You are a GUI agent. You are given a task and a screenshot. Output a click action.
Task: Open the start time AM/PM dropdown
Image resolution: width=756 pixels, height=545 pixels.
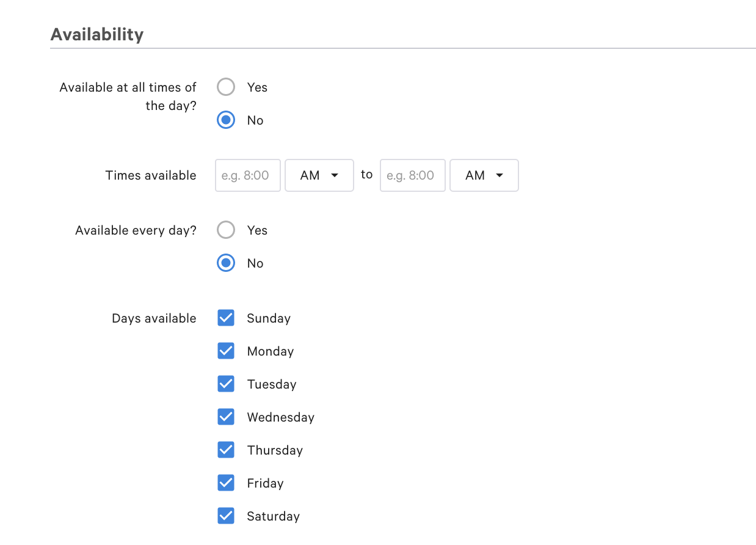pyautogui.click(x=319, y=175)
